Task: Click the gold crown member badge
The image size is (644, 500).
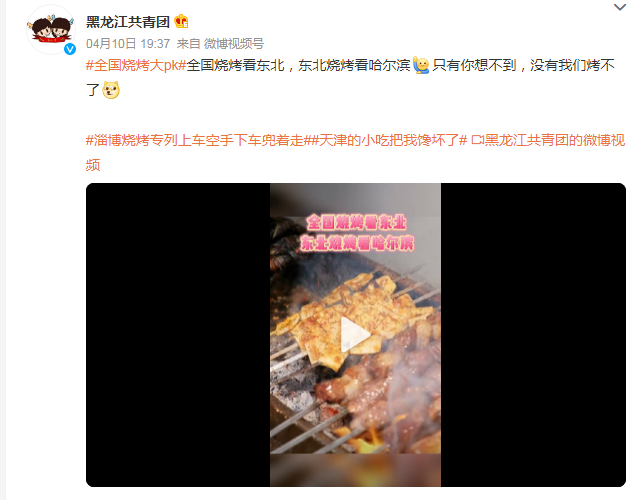Action: 181,21
